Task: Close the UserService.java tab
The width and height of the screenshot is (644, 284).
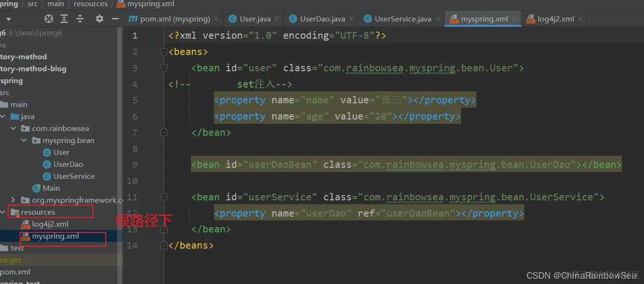Action: click(438, 19)
